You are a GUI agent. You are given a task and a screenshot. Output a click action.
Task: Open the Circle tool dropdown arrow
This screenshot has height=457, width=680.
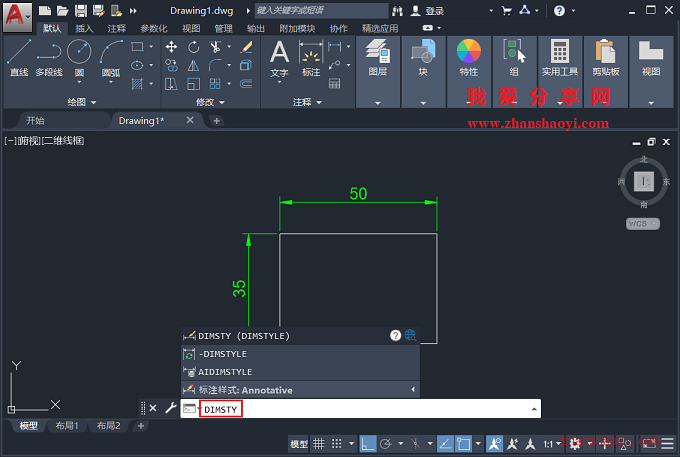[79, 82]
